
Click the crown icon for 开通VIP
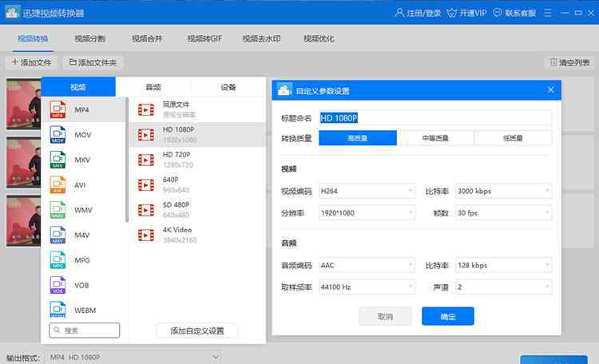pos(451,13)
